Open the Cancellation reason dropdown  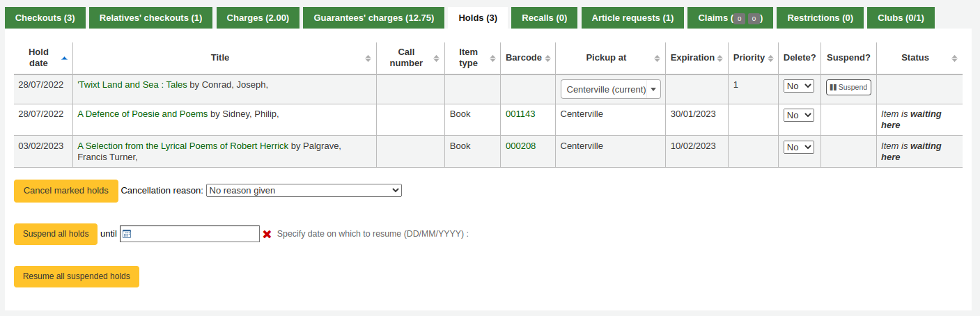304,190
